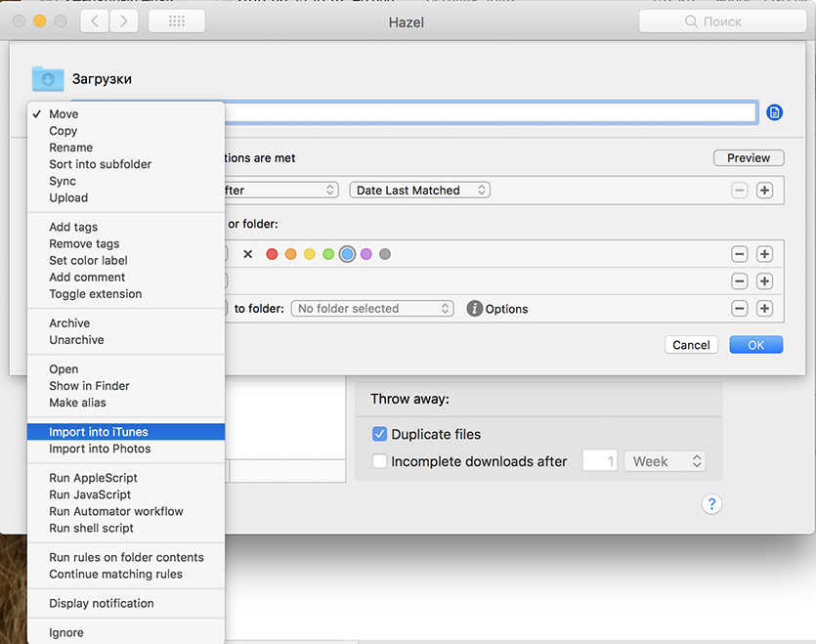This screenshot has width=816, height=644.
Task: Go back with the toolbar back arrow
Action: [95, 21]
